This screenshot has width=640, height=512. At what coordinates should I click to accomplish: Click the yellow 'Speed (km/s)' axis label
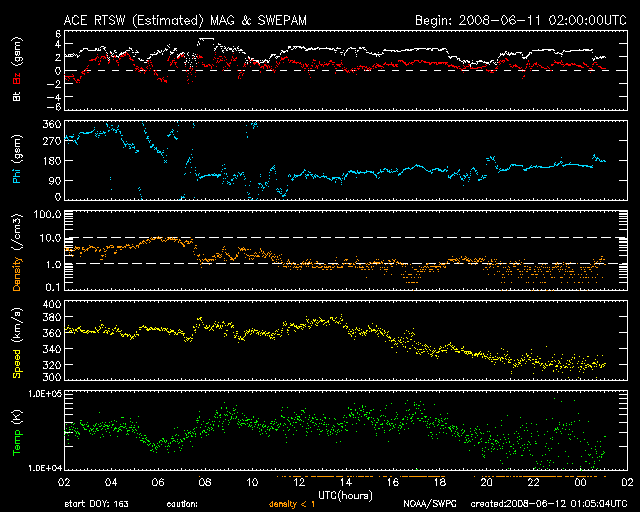pyautogui.click(x=17, y=343)
